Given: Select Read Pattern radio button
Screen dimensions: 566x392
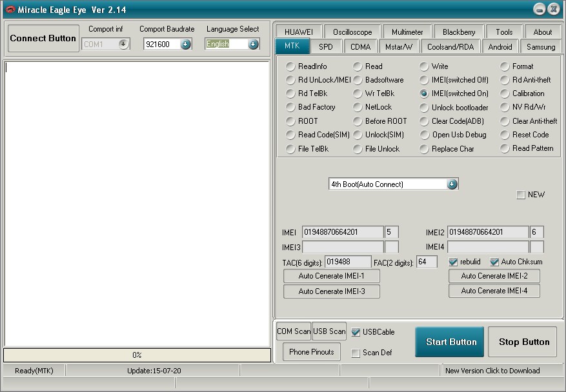Looking at the screenshot, I should click(527, 148).
